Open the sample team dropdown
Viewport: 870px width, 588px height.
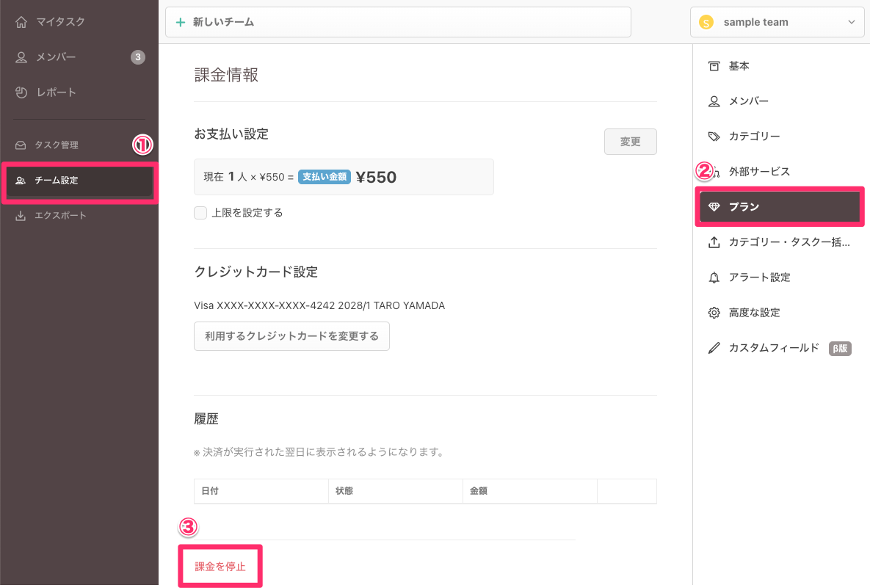tap(777, 22)
